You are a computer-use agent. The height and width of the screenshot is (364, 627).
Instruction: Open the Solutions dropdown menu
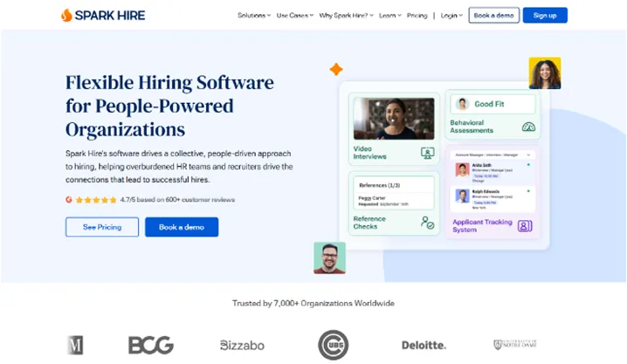point(254,15)
